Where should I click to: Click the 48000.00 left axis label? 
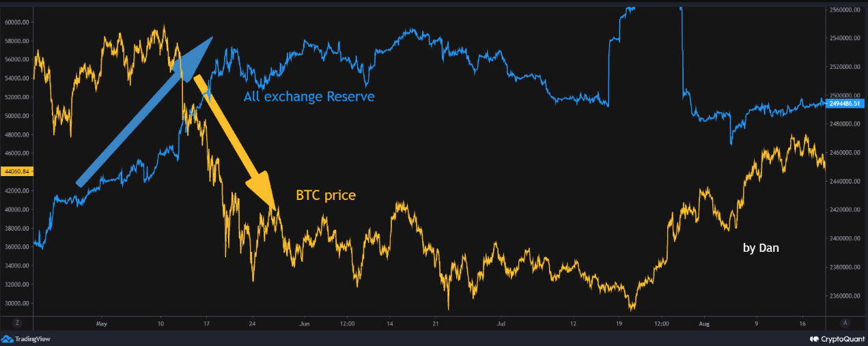[16, 134]
